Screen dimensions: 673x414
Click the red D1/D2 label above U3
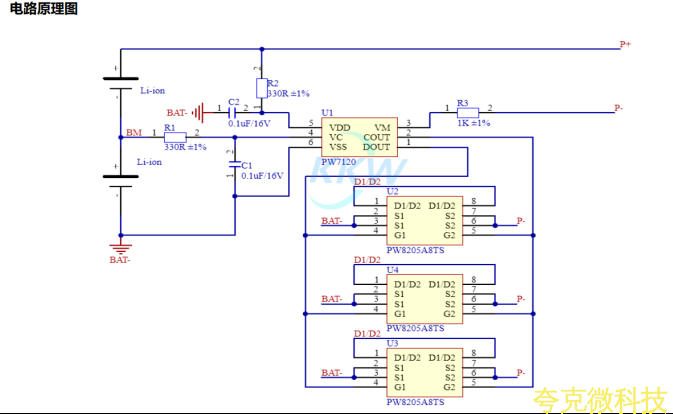(367, 334)
